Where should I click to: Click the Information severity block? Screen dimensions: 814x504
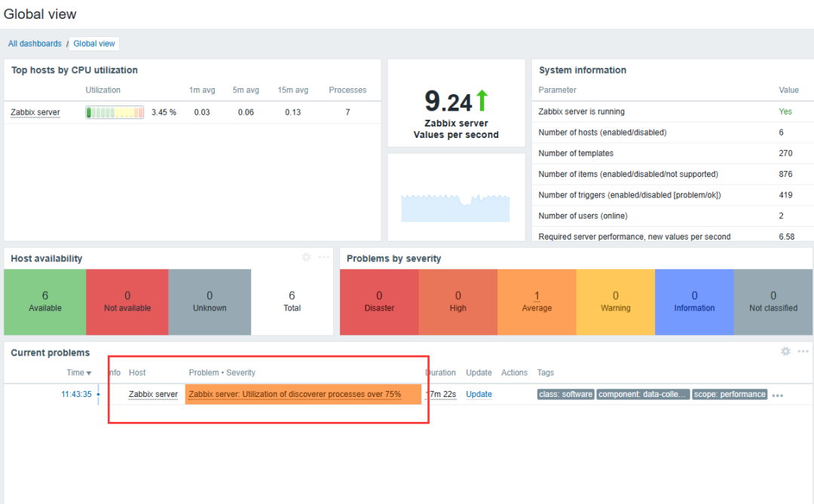[695, 301]
